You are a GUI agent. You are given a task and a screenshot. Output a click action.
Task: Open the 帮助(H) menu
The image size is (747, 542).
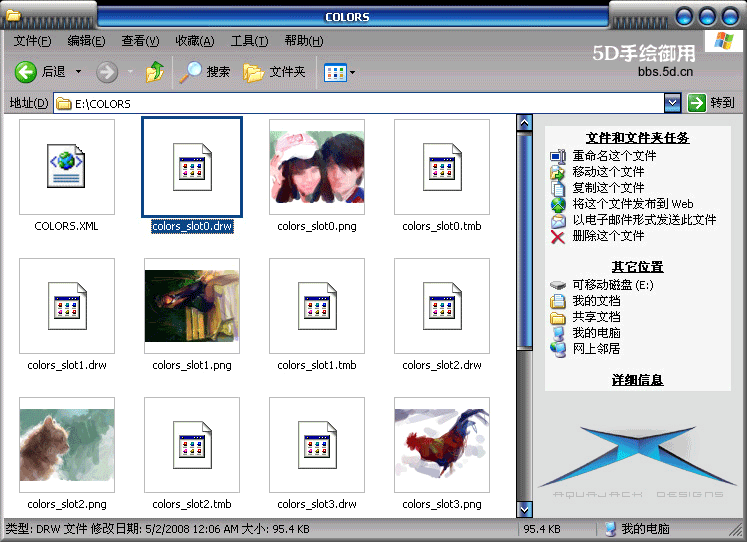tap(304, 41)
